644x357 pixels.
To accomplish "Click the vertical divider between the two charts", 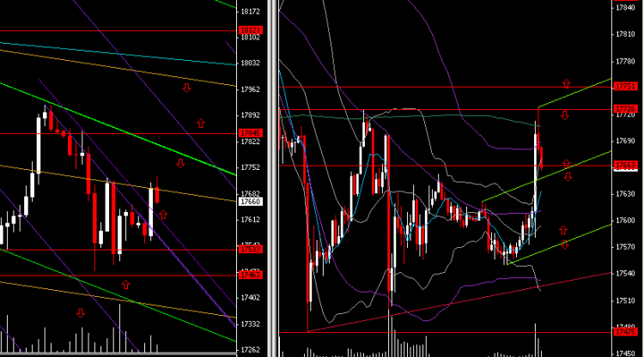I will coord(271,178).
